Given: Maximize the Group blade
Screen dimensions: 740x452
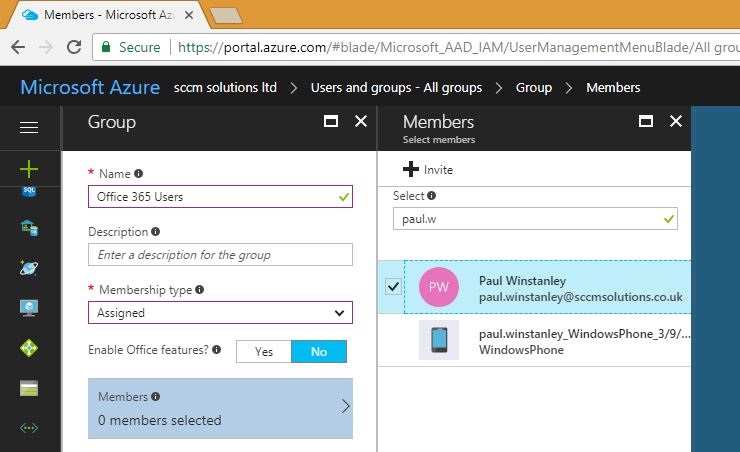Looking at the screenshot, I should (331, 122).
